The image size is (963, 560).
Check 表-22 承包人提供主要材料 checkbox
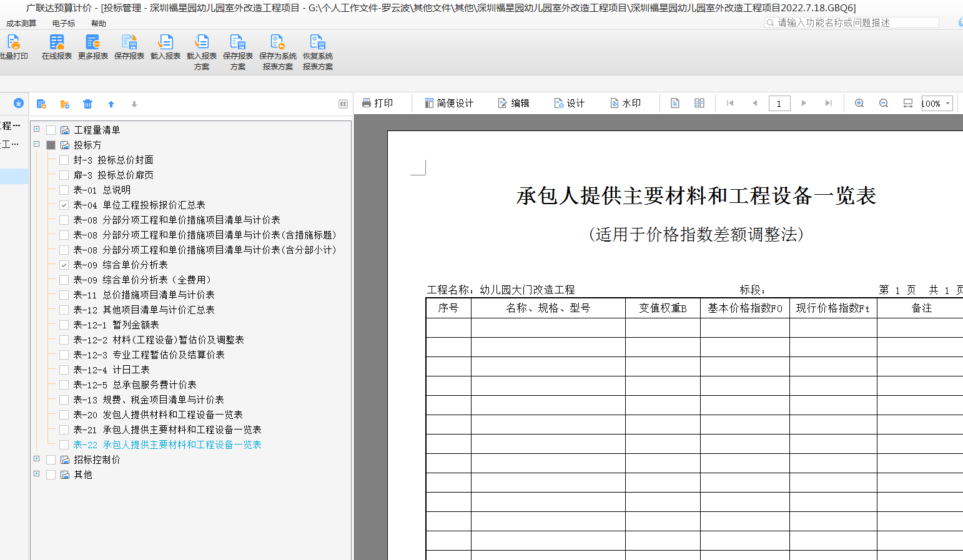click(64, 445)
